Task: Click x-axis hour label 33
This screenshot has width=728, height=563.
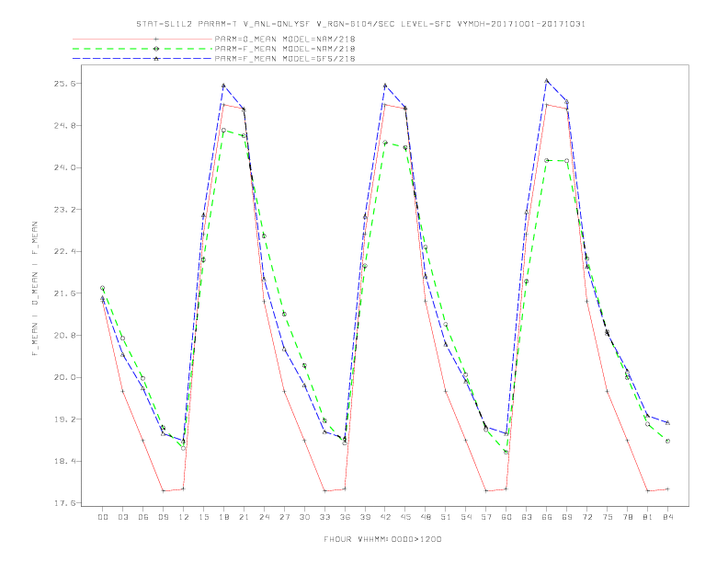Action: (x=324, y=517)
